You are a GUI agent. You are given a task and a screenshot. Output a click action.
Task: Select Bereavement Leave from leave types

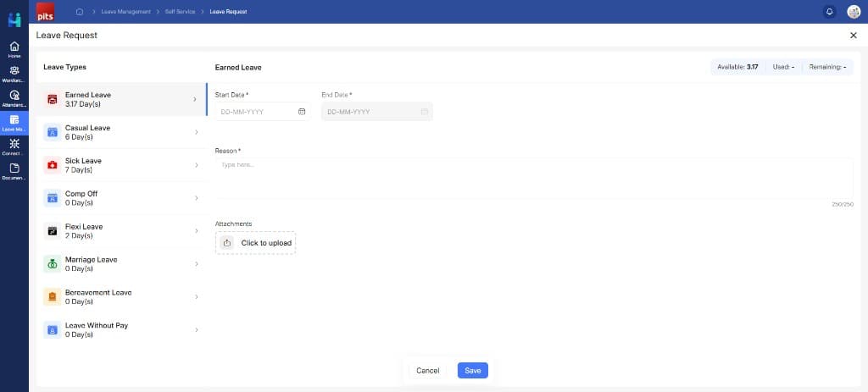pyautogui.click(x=121, y=297)
